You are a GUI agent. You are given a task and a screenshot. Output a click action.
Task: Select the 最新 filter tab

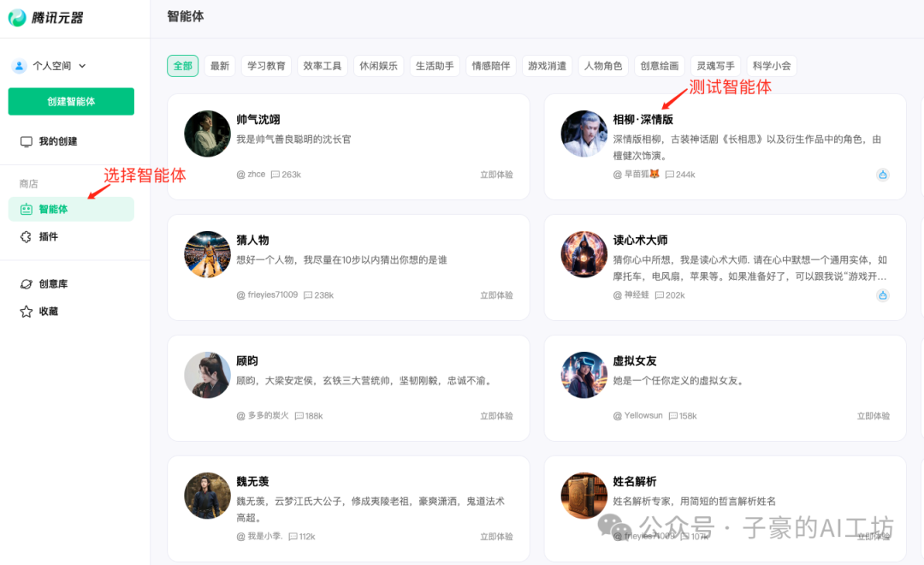pyautogui.click(x=219, y=65)
